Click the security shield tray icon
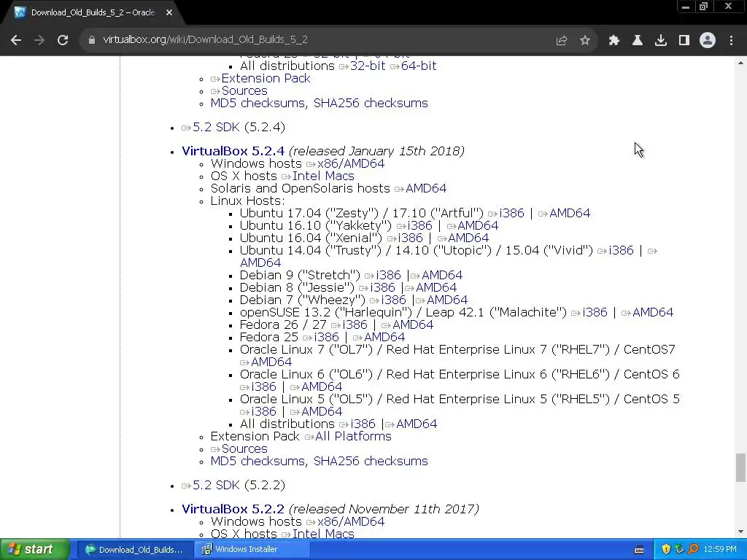 click(x=666, y=550)
